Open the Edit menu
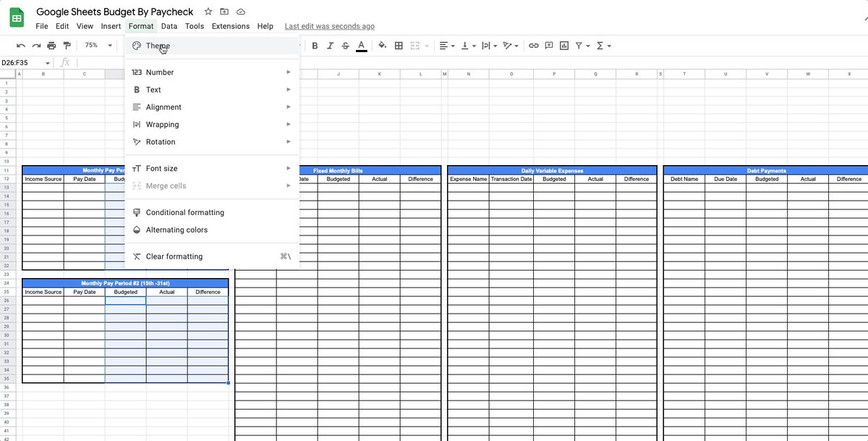This screenshot has width=868, height=441. [x=62, y=26]
